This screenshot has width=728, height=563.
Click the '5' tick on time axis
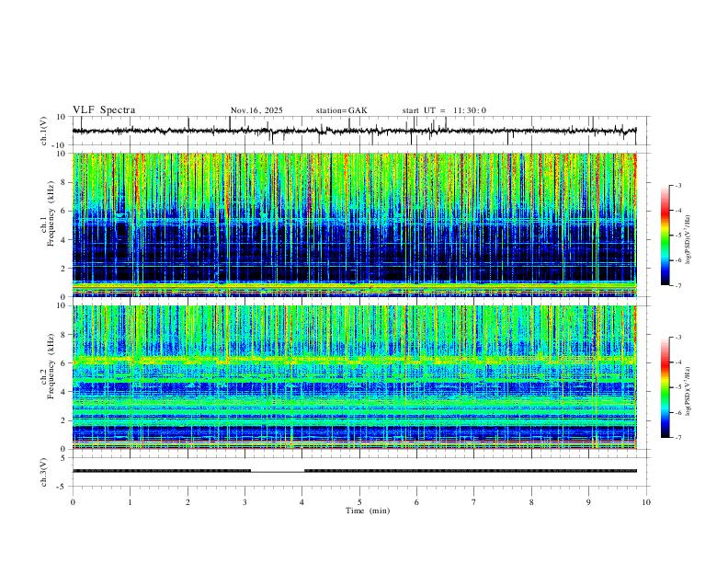pos(359,502)
